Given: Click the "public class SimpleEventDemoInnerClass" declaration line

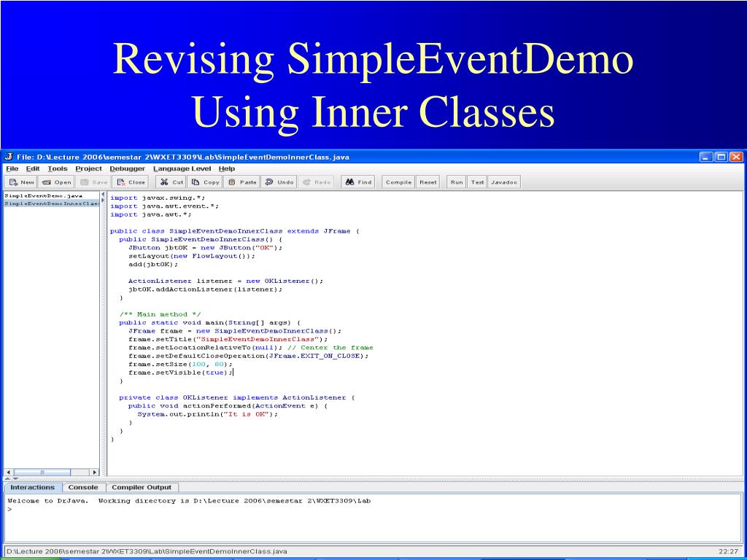Looking at the screenshot, I should [235, 231].
